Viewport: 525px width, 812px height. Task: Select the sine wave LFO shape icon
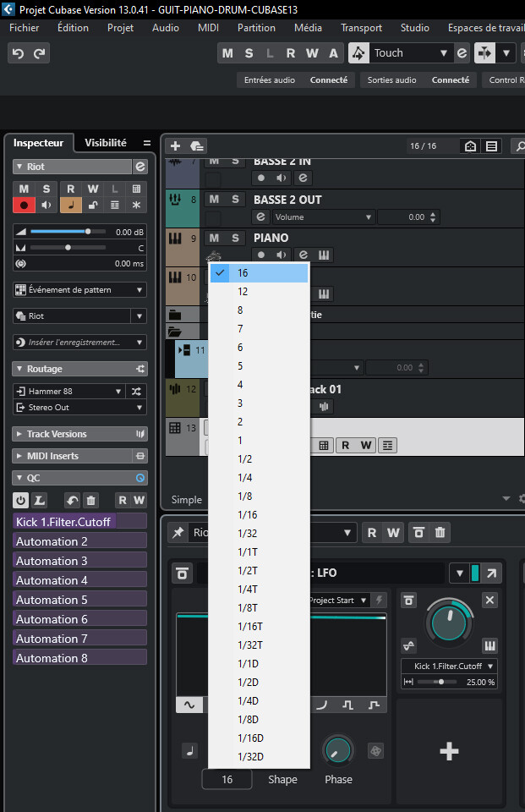click(189, 705)
